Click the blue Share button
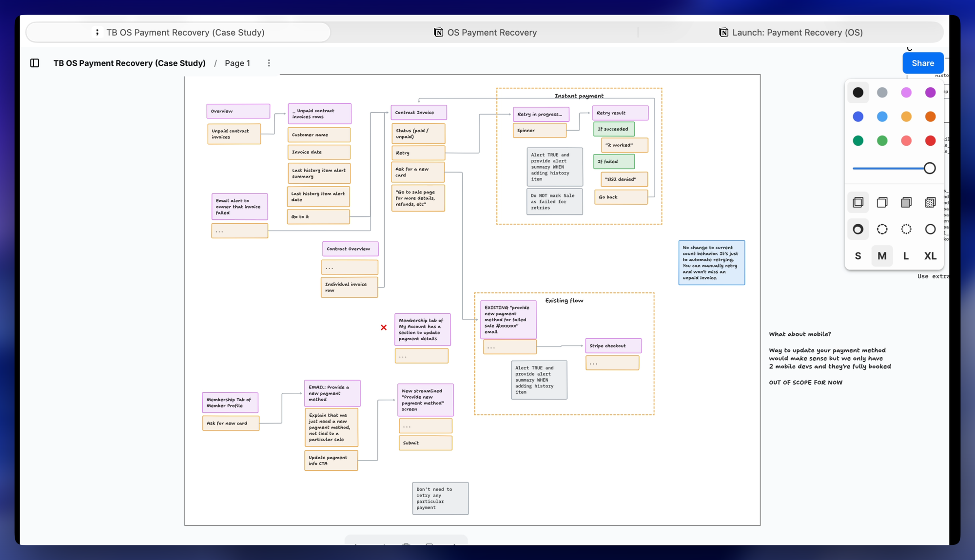The image size is (975, 560). tap(922, 63)
